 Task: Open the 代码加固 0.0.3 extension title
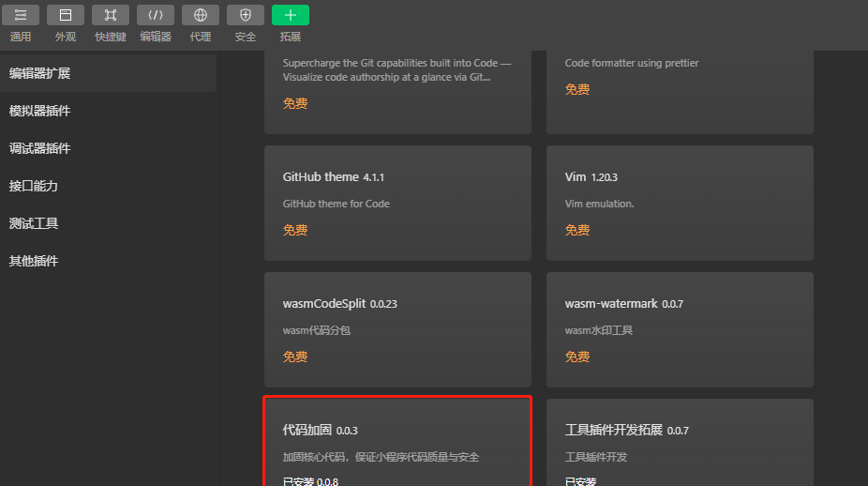pos(320,430)
